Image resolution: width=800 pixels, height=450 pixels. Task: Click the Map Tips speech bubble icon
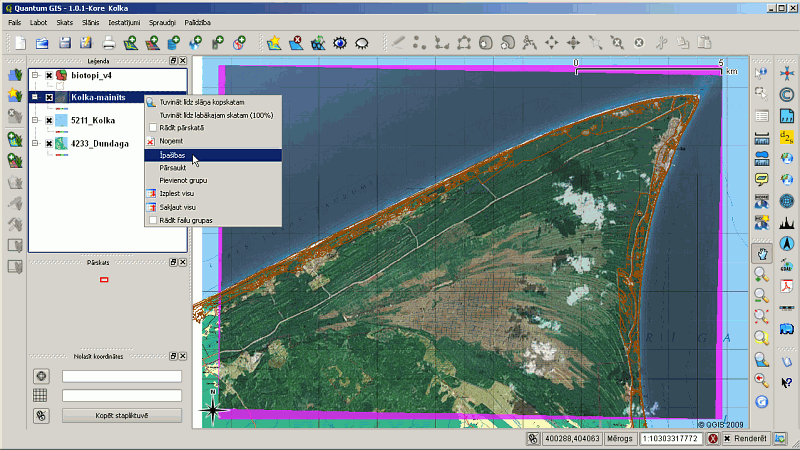[762, 179]
